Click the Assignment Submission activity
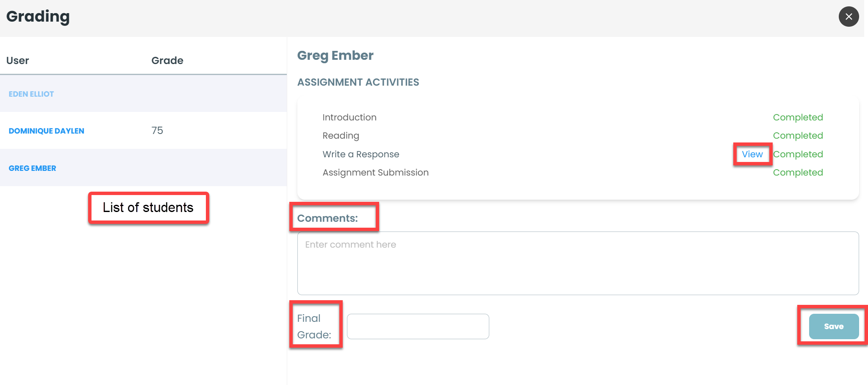 click(376, 173)
